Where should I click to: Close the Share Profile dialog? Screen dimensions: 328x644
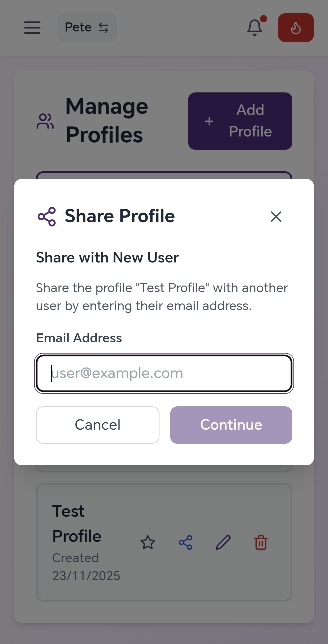pyautogui.click(x=276, y=217)
